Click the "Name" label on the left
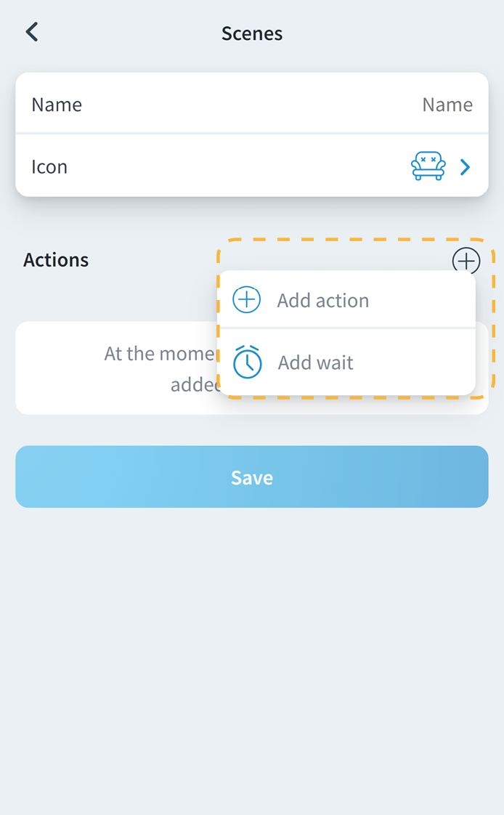Screen dimensions: 504x815 pyautogui.click(x=57, y=105)
